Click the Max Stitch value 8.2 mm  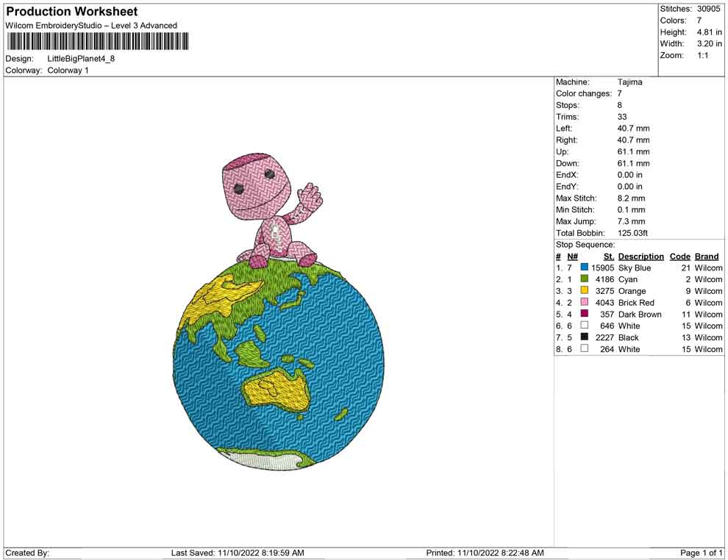tap(631, 198)
